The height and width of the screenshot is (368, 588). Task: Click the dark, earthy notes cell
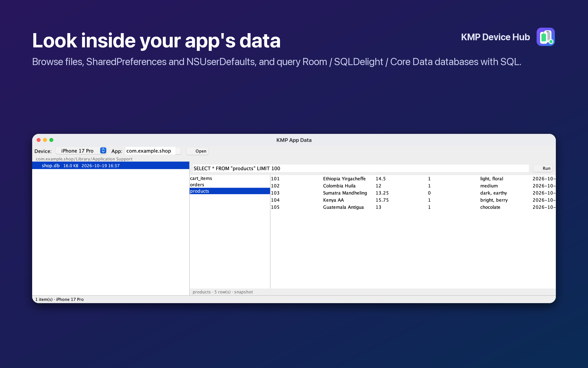[x=493, y=193]
